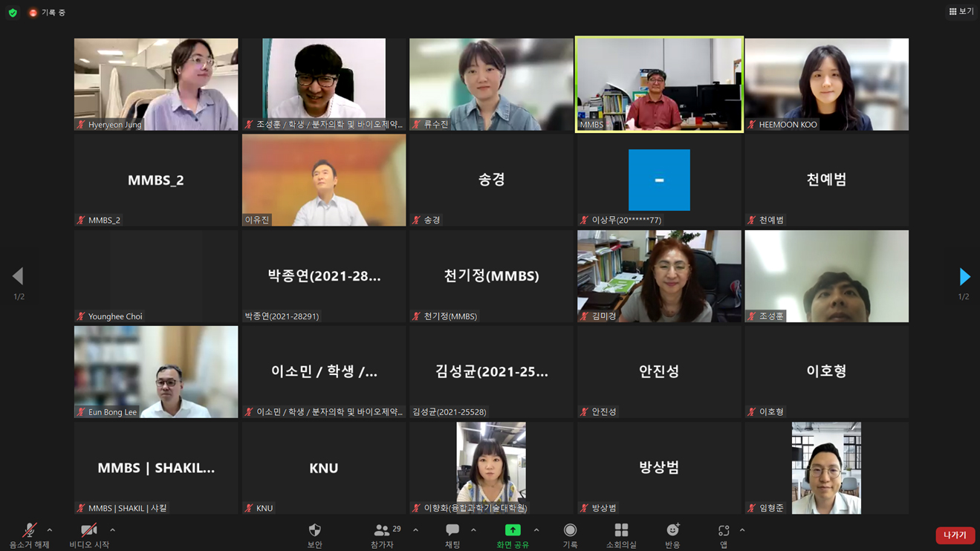Screen dimensions: 980x551
Task: Open the 채팅 chat panel
Action: (x=452, y=535)
